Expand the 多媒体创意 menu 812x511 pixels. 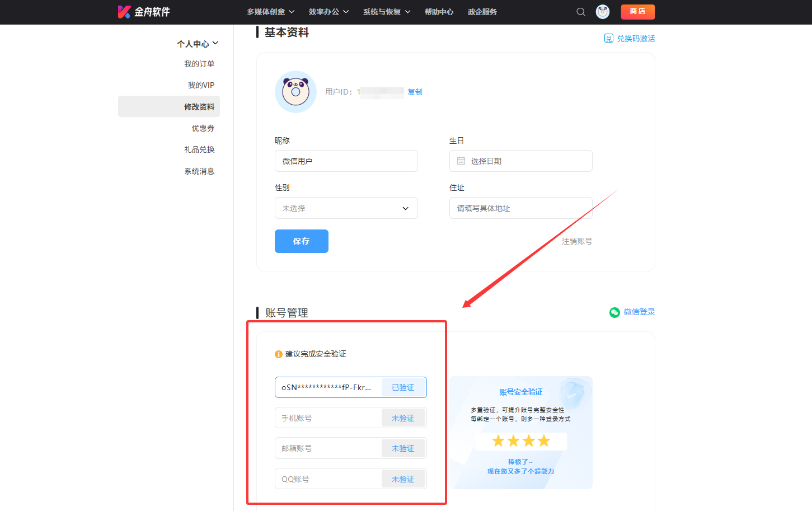pyautogui.click(x=270, y=12)
